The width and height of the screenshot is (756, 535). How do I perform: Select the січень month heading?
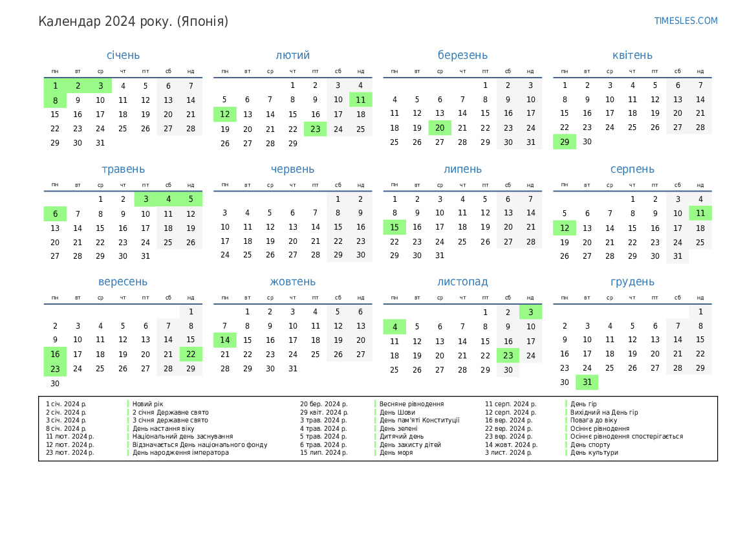(123, 56)
